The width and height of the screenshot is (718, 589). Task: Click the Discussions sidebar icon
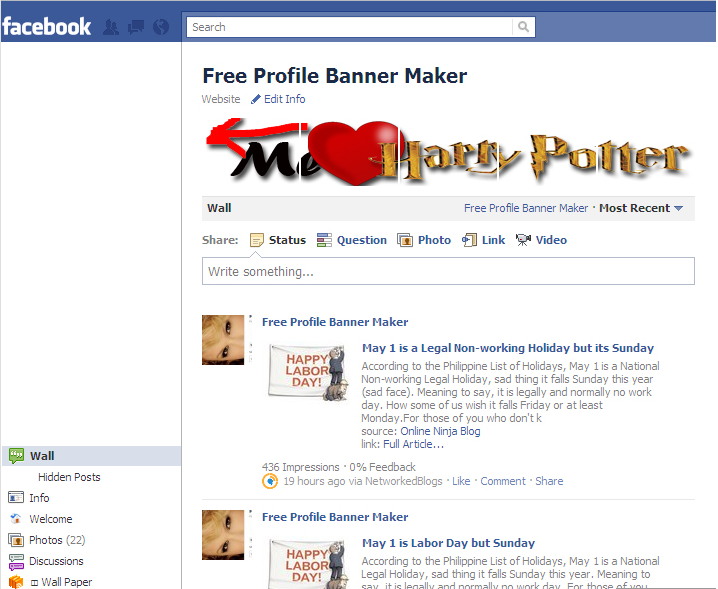16,562
